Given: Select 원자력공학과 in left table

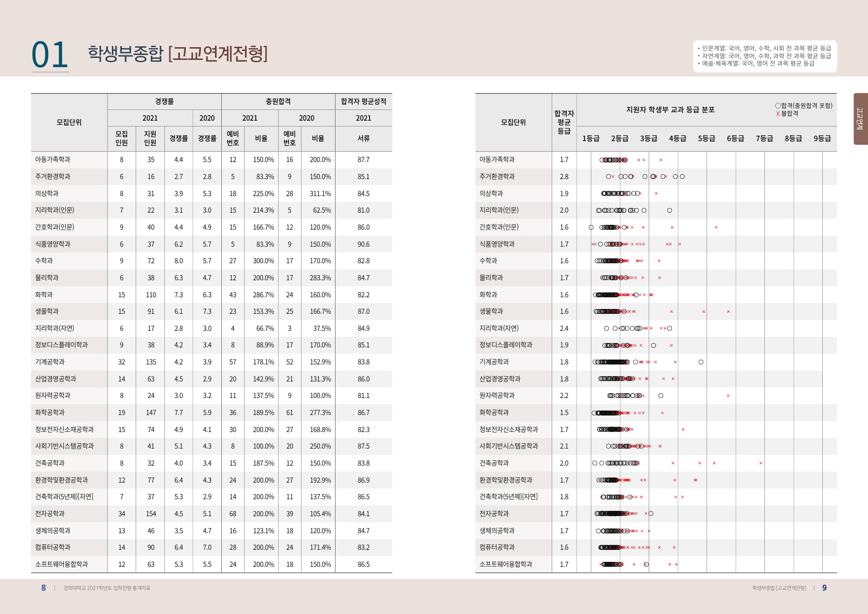Looking at the screenshot, I should 53,396.
